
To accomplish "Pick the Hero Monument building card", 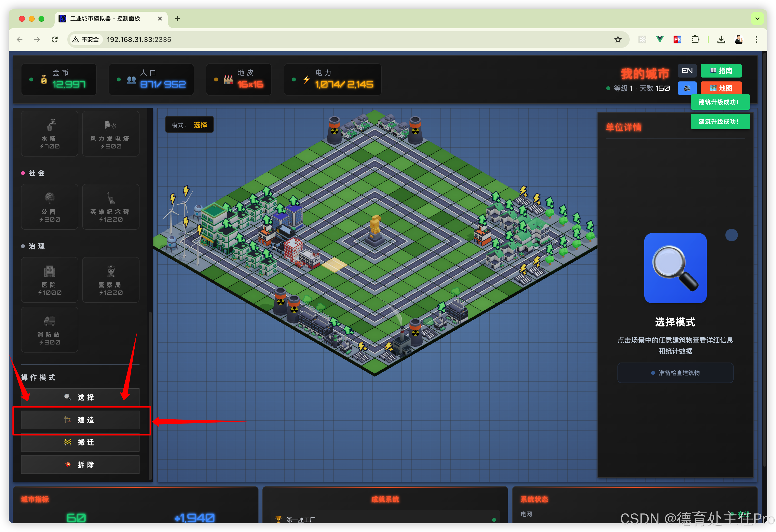I will click(x=110, y=207).
